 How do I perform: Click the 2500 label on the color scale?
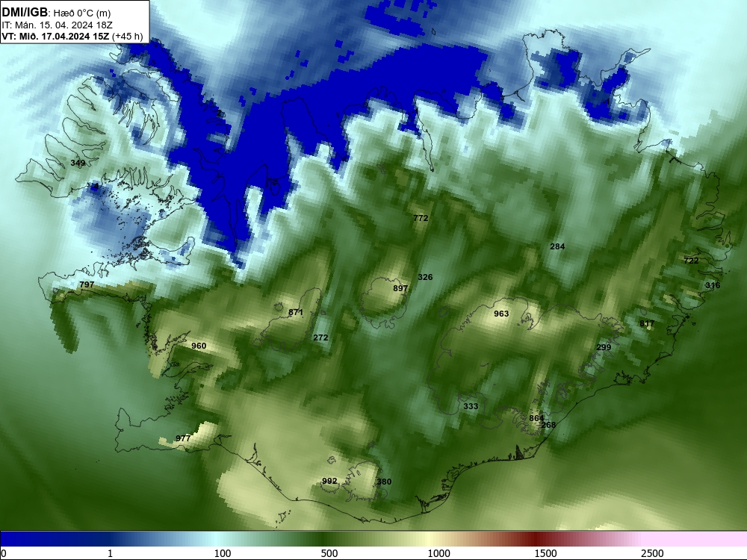pyautogui.click(x=652, y=553)
